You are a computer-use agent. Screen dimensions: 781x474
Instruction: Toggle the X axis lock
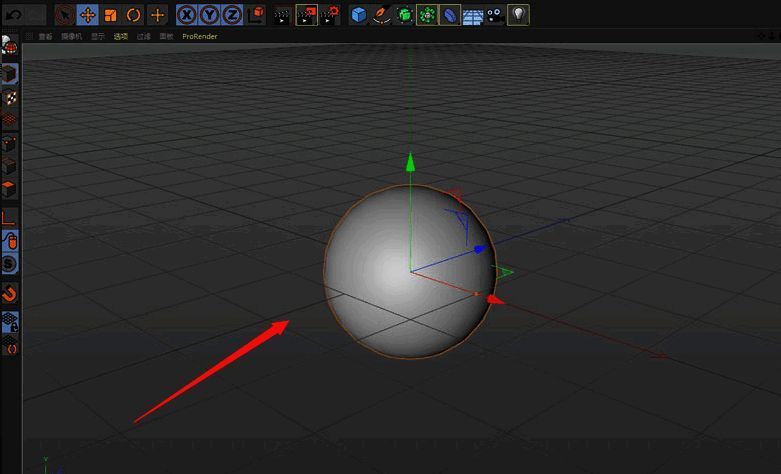point(186,15)
